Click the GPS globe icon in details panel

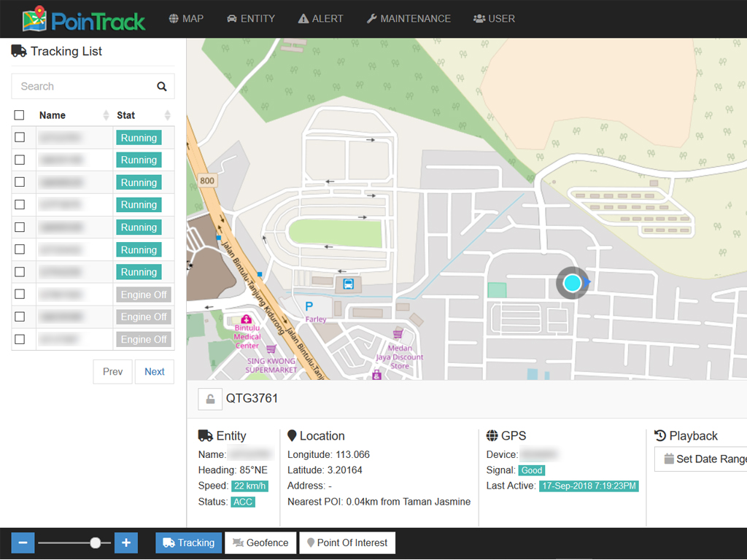point(490,435)
